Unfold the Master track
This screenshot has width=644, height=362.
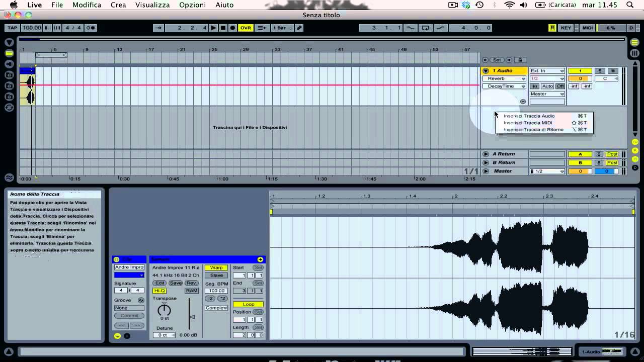(486, 171)
